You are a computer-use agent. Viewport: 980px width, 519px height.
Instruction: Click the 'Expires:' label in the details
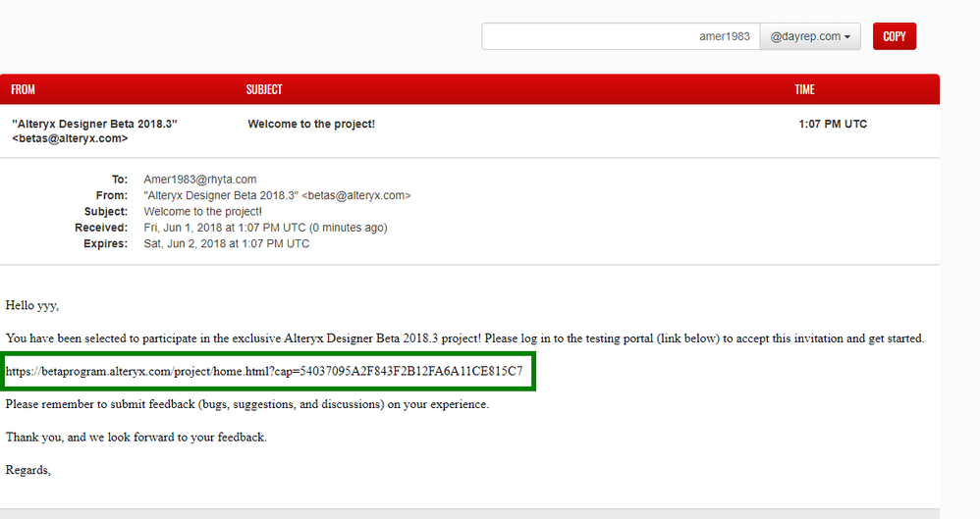[105, 243]
